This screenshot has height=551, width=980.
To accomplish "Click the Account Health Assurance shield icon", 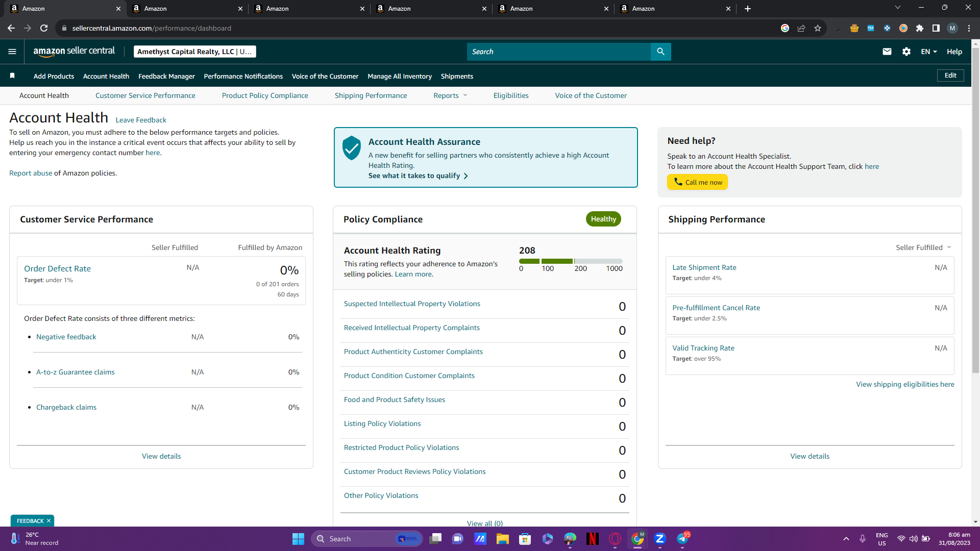I will (x=352, y=148).
